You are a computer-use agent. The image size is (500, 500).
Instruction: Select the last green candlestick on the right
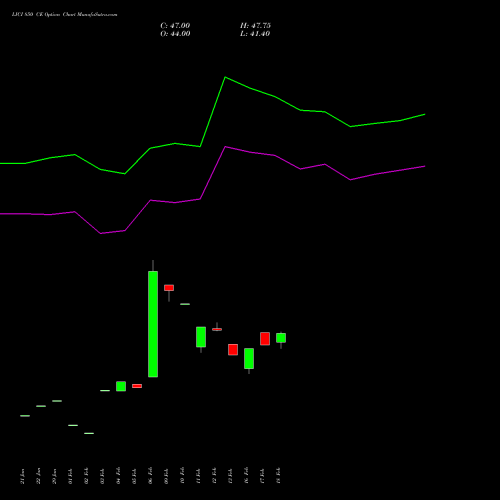coord(281,338)
